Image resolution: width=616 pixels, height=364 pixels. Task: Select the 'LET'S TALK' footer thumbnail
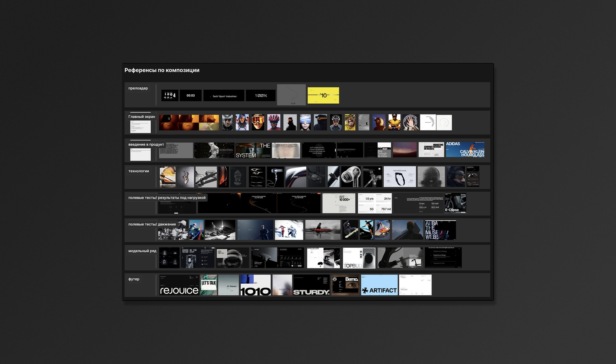pyautogui.click(x=209, y=285)
